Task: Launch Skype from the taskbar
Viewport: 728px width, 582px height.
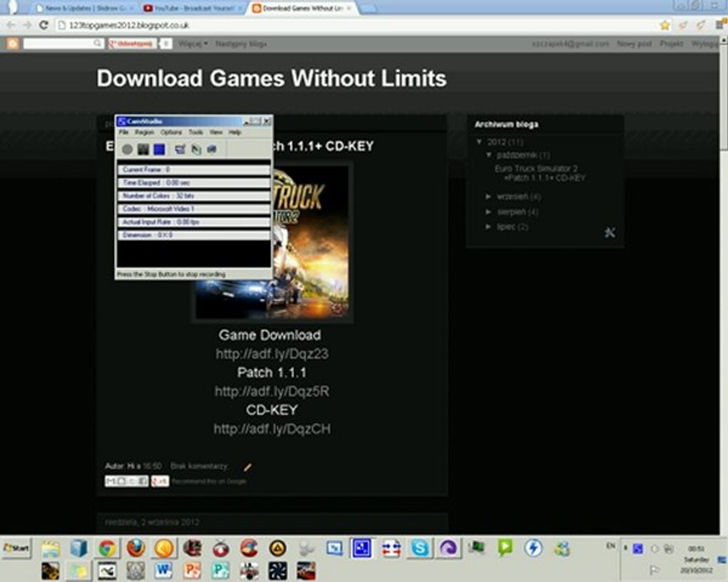Action: [420, 549]
